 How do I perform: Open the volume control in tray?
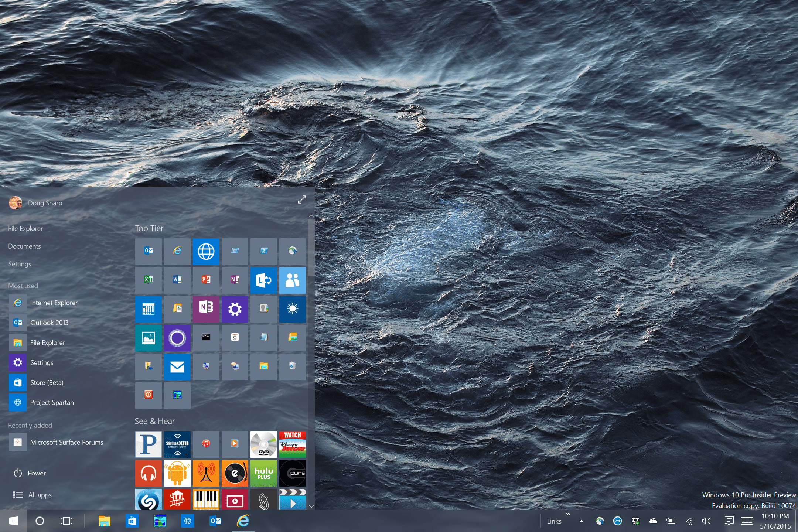coord(706,521)
